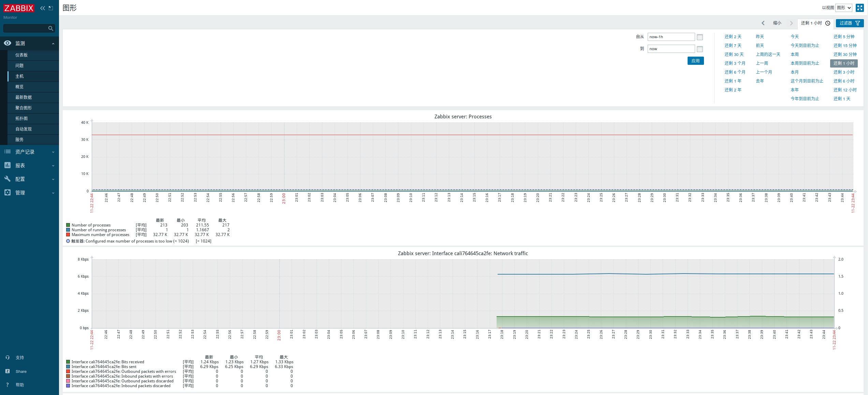Click blue Bits sent legend swatch
868x395 pixels.
(x=68, y=367)
